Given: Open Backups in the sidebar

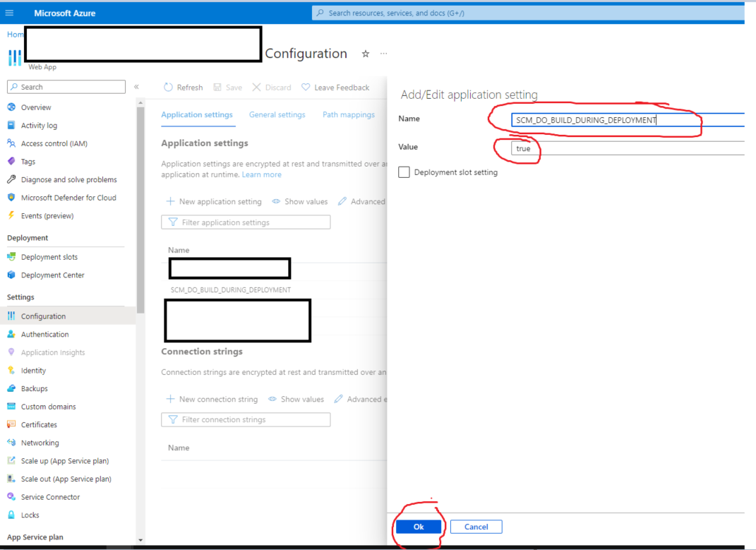Looking at the screenshot, I should pos(34,388).
